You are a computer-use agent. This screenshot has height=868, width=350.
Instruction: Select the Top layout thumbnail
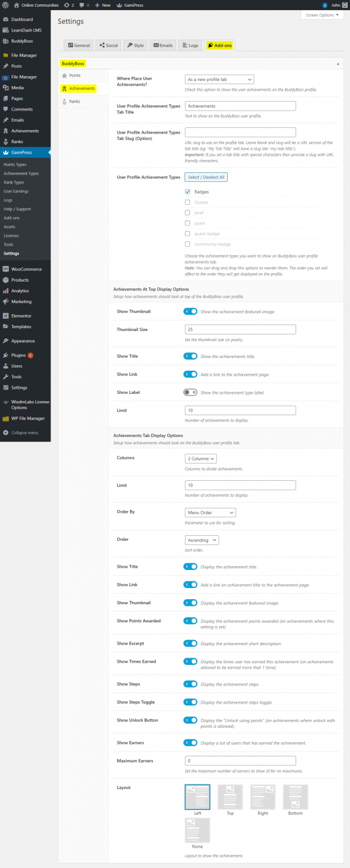click(230, 797)
